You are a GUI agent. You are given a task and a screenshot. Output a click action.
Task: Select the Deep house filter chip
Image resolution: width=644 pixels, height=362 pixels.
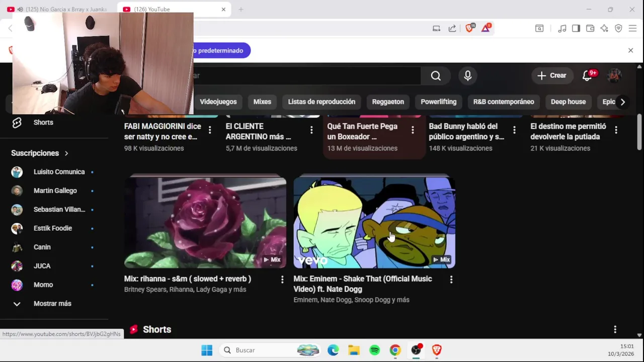click(568, 102)
